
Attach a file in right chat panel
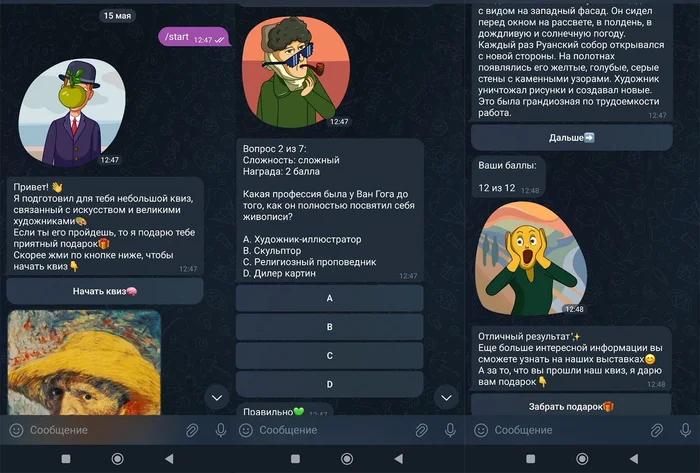click(x=657, y=430)
